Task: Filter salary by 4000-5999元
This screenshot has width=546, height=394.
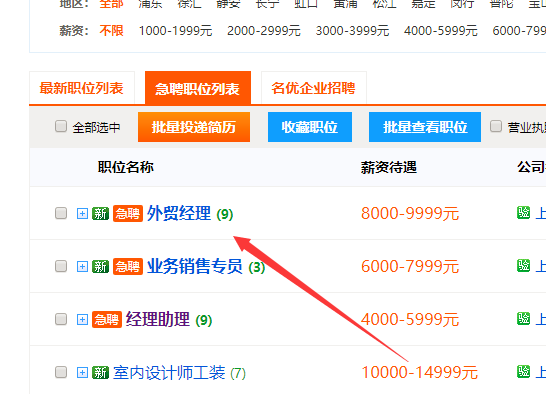Action: tap(441, 31)
